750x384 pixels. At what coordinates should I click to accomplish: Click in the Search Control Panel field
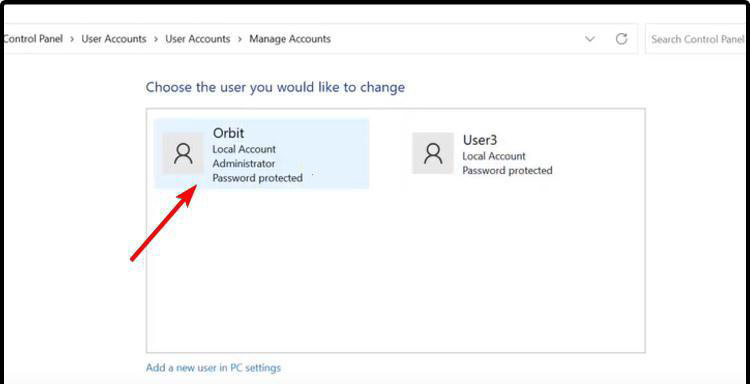(697, 39)
